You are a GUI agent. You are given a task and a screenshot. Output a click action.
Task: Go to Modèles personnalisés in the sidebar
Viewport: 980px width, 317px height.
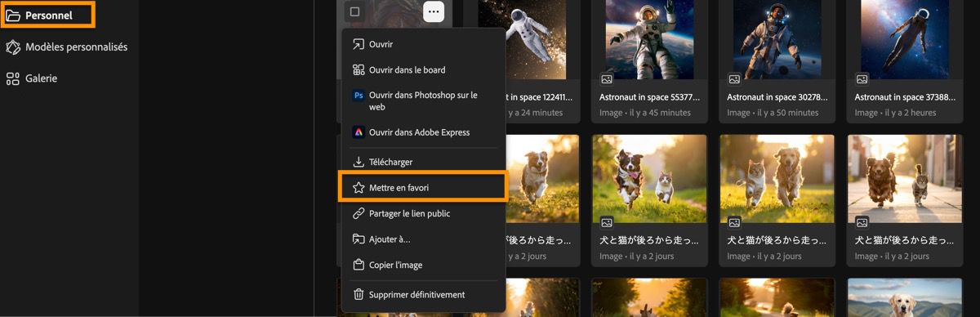coord(67,47)
